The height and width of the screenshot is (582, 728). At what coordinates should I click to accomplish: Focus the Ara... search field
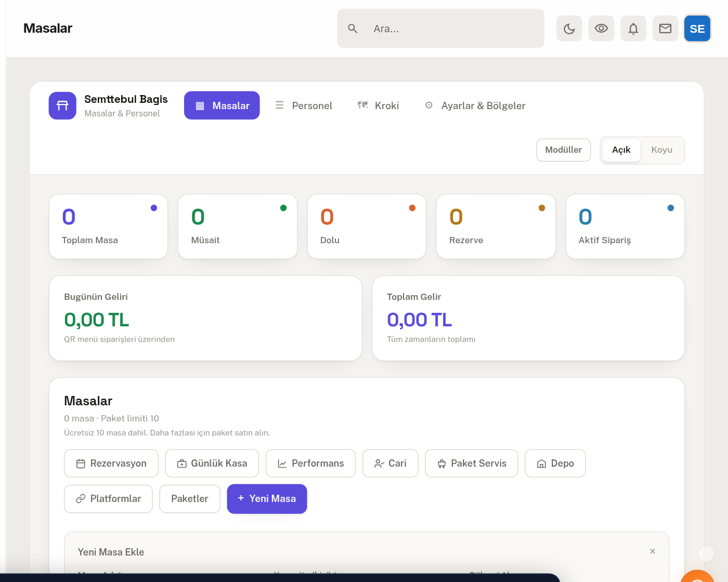pyautogui.click(x=441, y=29)
